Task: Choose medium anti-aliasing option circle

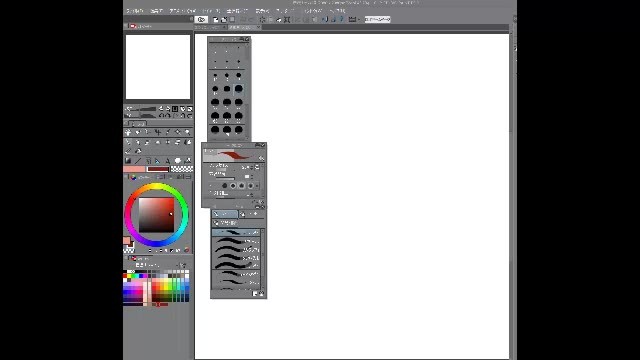Action: point(242,186)
